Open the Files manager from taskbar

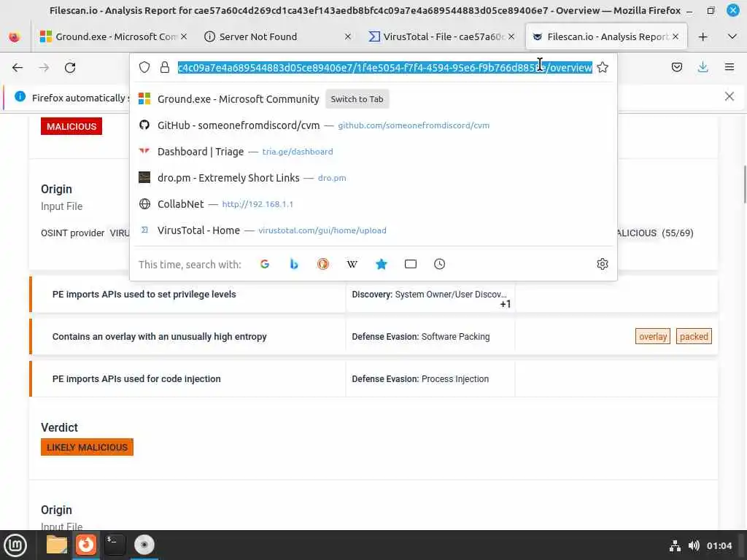click(x=57, y=545)
